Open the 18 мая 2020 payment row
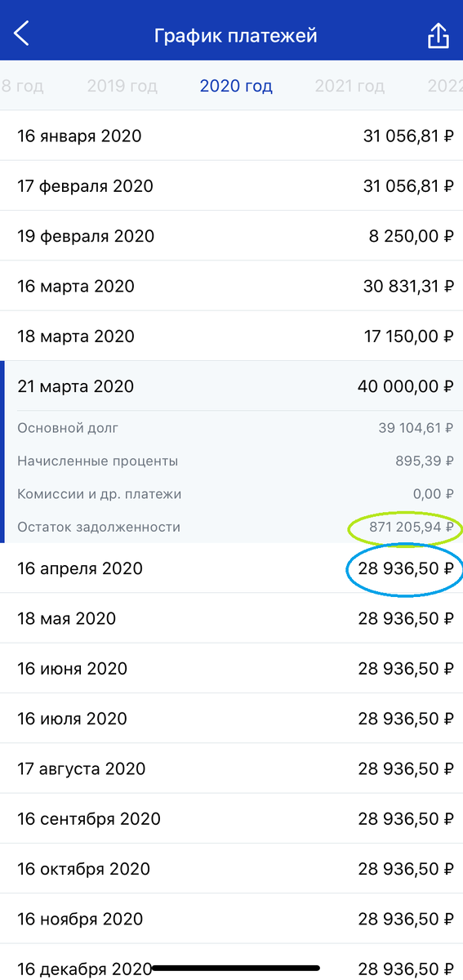The image size is (463, 980). [x=231, y=618]
